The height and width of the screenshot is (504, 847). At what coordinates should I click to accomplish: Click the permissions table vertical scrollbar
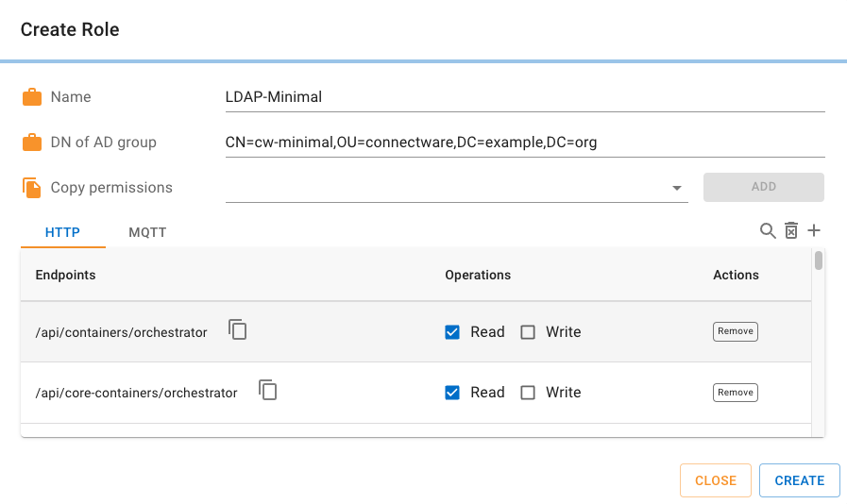pyautogui.click(x=819, y=260)
